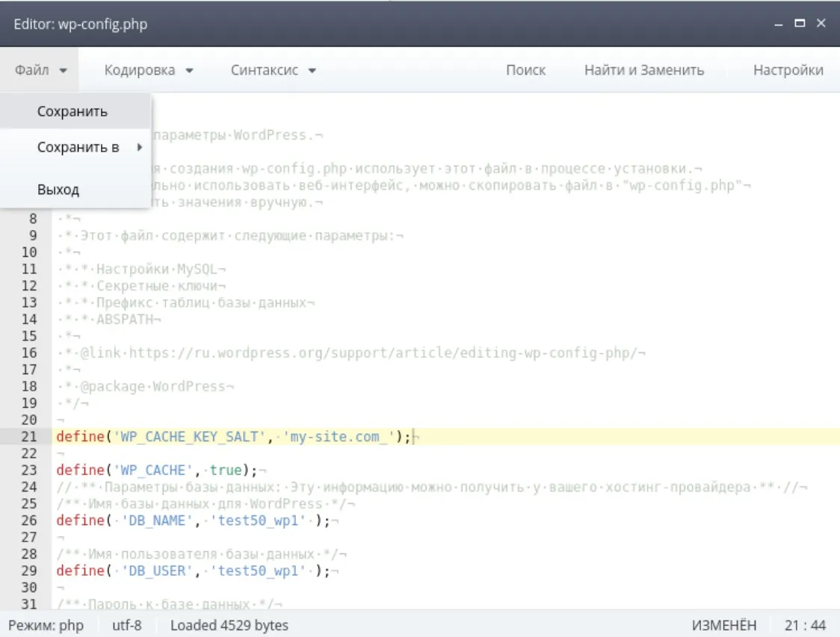Select Сохранить from the file menu

coord(75,111)
